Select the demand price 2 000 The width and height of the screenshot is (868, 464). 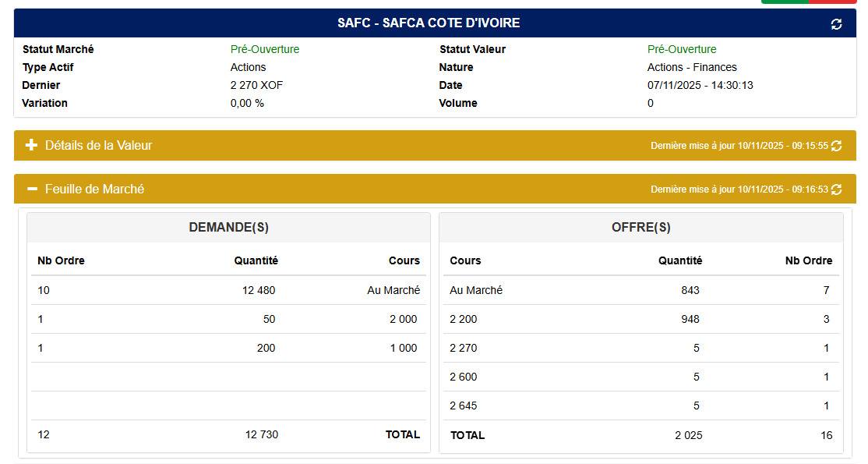coord(403,319)
